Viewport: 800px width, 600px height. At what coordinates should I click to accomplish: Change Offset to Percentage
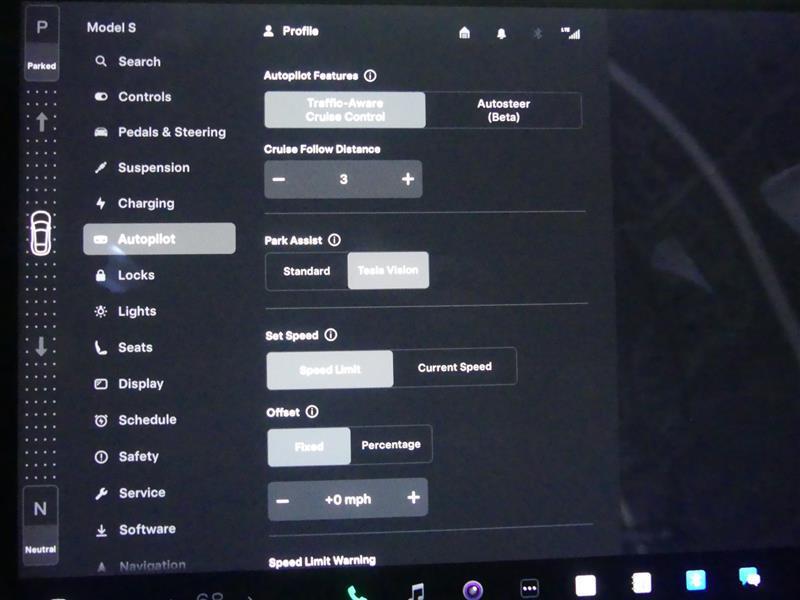coord(391,445)
